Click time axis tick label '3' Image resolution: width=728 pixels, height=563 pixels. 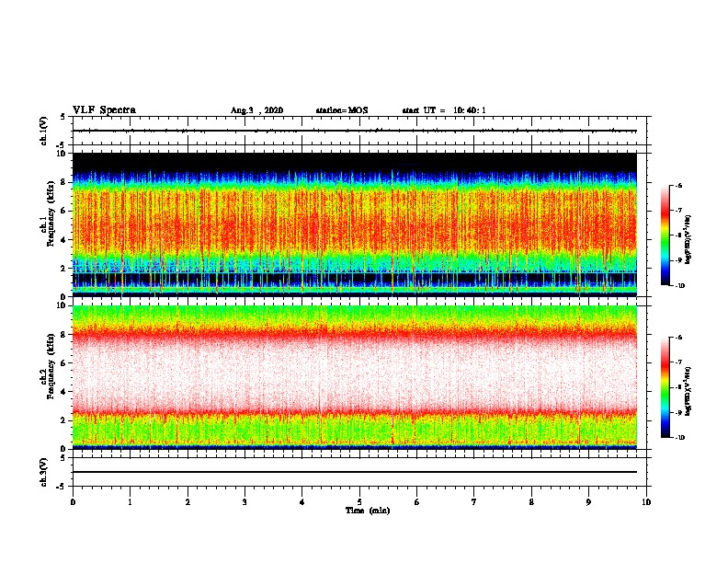tap(245, 502)
